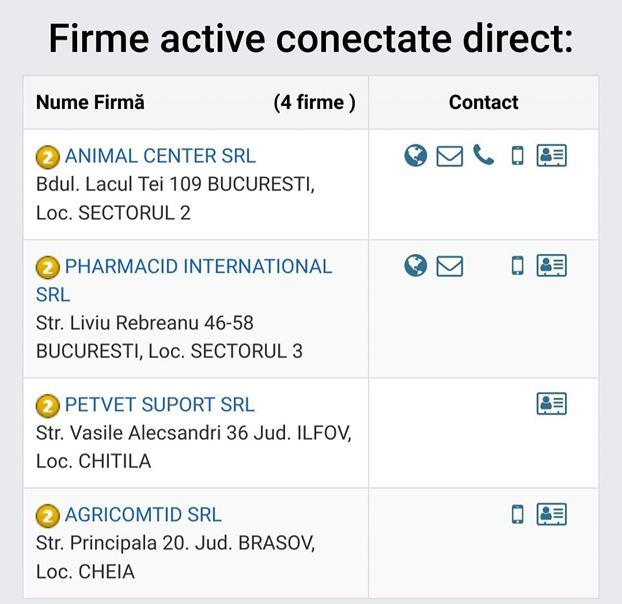Screen dimensions: 622x604
Task: Click PHARMACID INTERNATIONAL email envelope icon
Action: pyautogui.click(x=450, y=266)
